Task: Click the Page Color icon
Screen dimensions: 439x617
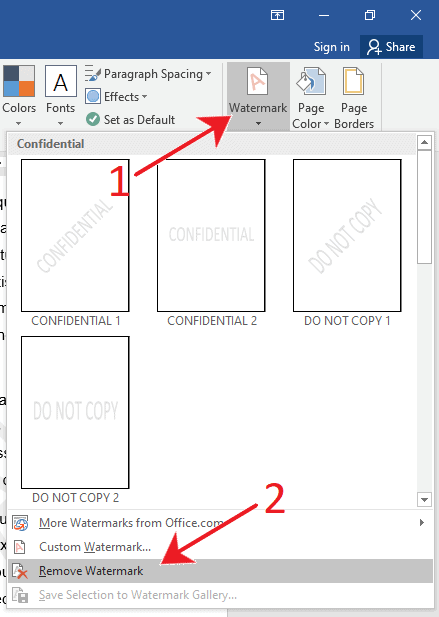Action: point(311,81)
